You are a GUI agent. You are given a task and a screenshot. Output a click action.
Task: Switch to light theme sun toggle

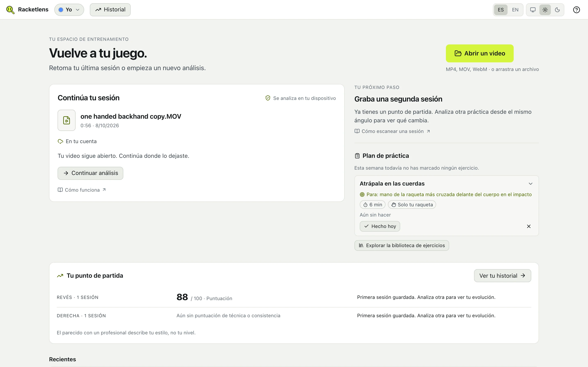coord(545,10)
